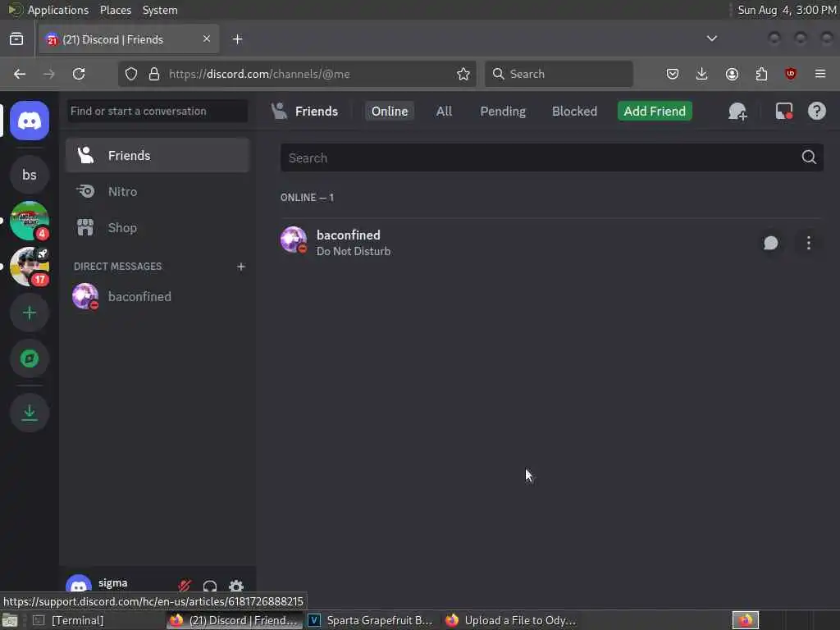Select the Online friends tab

(390, 111)
